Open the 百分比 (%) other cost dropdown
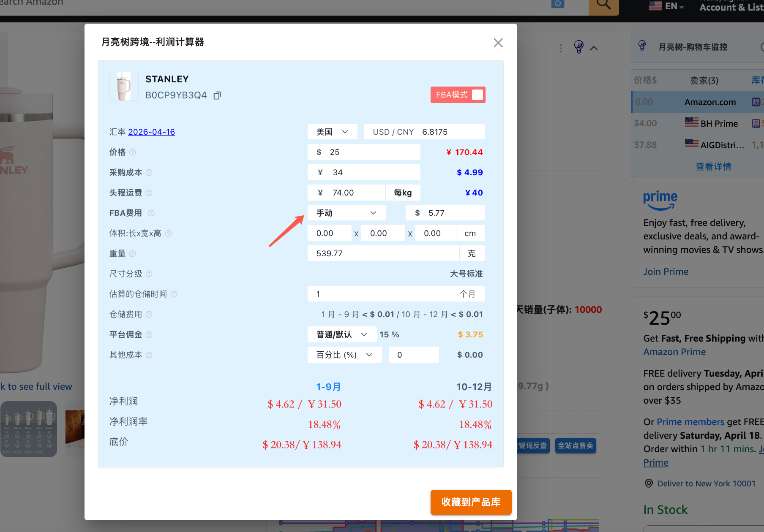This screenshot has height=532, width=764. tap(344, 355)
